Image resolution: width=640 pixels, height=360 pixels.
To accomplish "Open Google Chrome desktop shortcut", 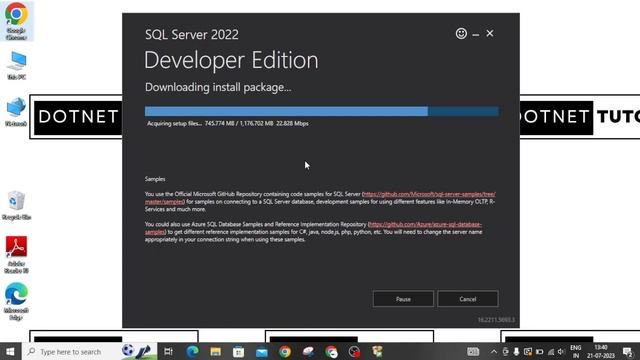I will 16,21.
